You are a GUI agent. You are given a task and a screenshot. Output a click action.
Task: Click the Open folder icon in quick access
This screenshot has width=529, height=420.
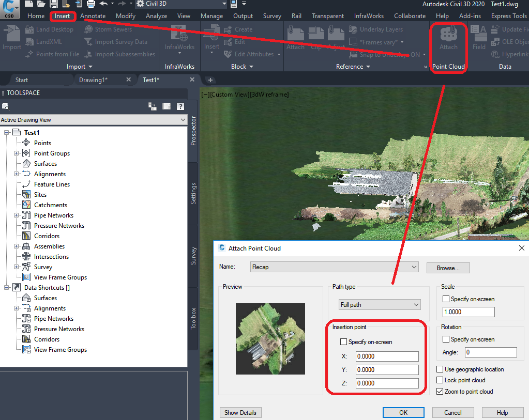click(x=41, y=4)
